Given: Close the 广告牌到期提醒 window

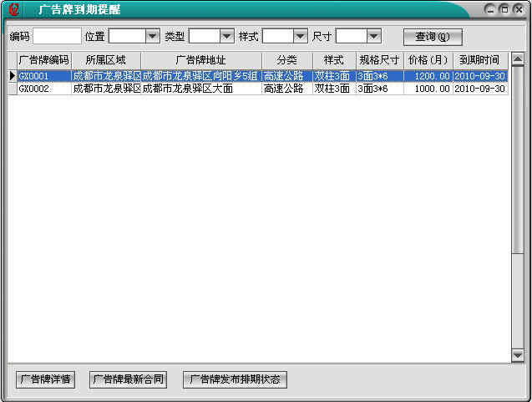Looking at the screenshot, I should 519,9.
